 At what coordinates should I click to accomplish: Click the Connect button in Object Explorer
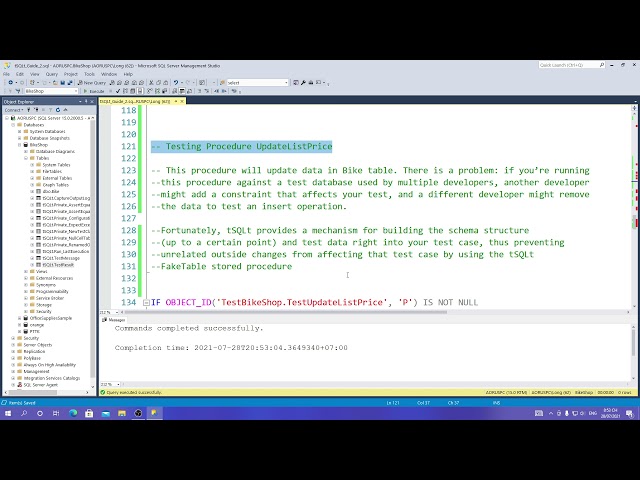pyautogui.click(x=13, y=110)
